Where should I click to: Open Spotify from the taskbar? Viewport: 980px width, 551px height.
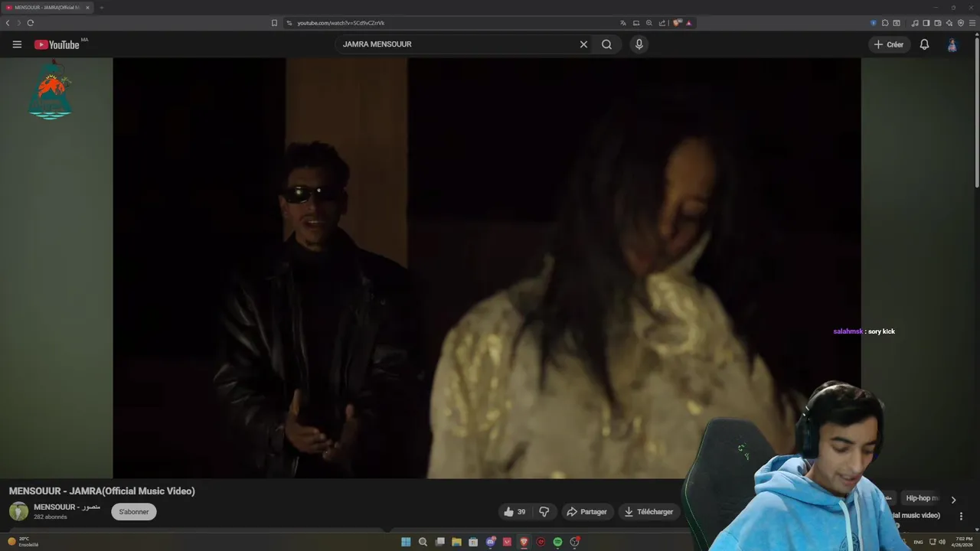coord(557,542)
